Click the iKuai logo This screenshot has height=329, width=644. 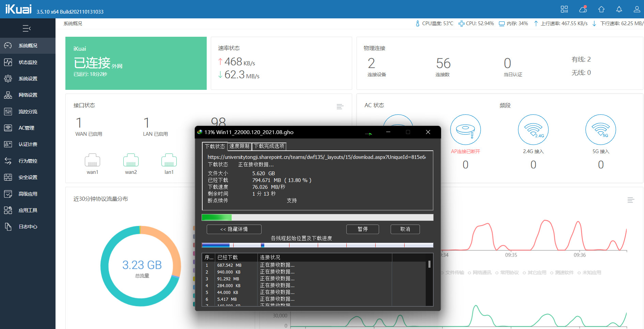[x=18, y=9]
